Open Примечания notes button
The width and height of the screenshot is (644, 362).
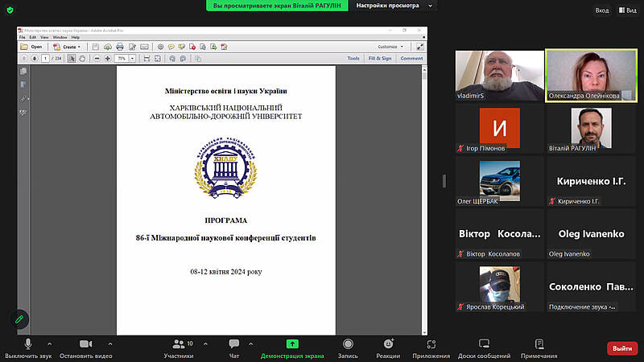coord(539,348)
